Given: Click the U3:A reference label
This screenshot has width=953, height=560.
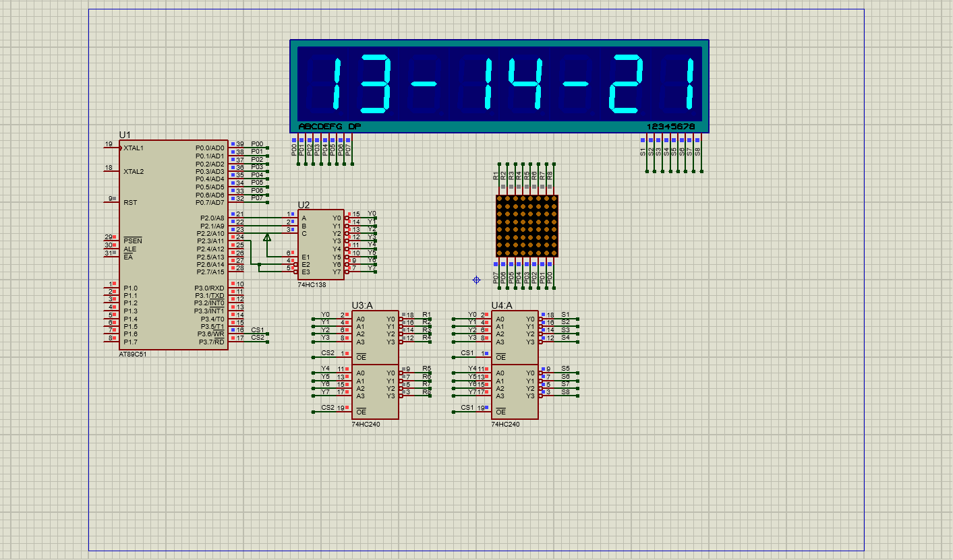Looking at the screenshot, I should pyautogui.click(x=362, y=305).
